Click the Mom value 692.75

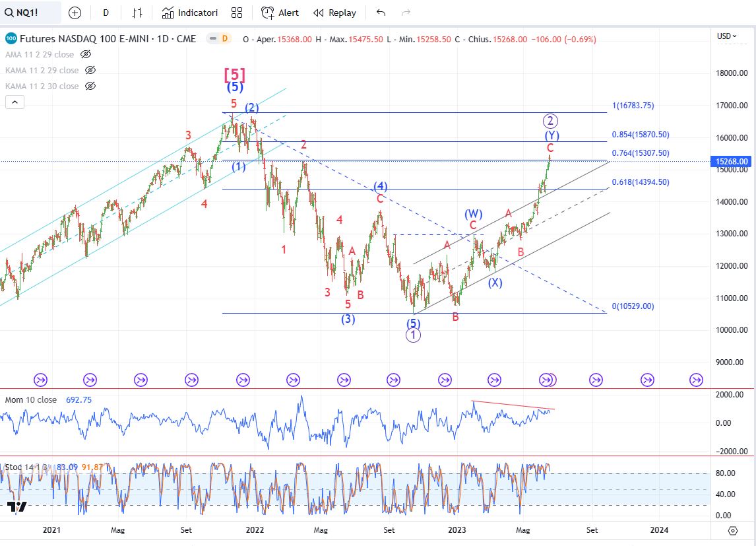click(79, 400)
